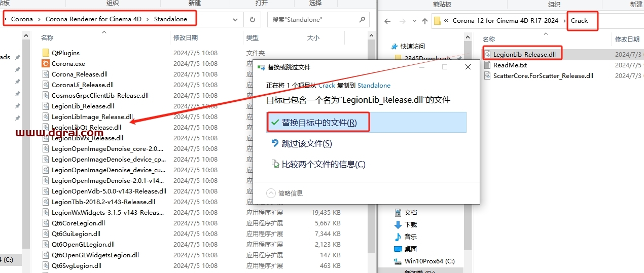Image resolution: width=644 pixels, height=273 pixels.
Task: Click the 19,435 KB size cell
Action: 326,212
